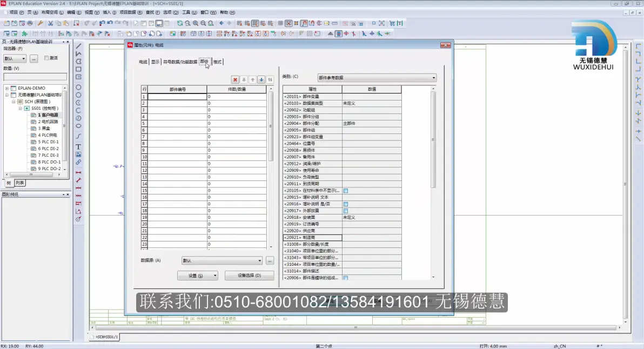Screen dimensions: 644x349
Task: Select the Polyline drawing tool
Action: point(78,54)
